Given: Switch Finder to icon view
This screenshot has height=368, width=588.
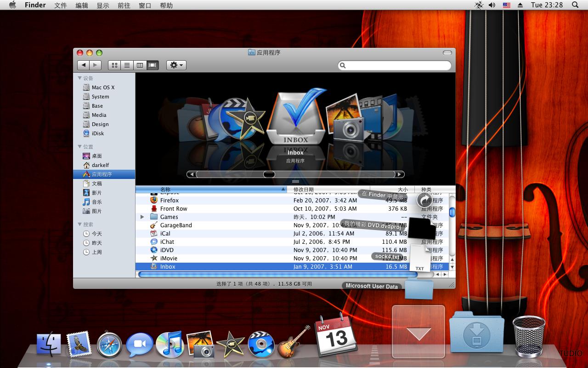Looking at the screenshot, I should click(115, 65).
